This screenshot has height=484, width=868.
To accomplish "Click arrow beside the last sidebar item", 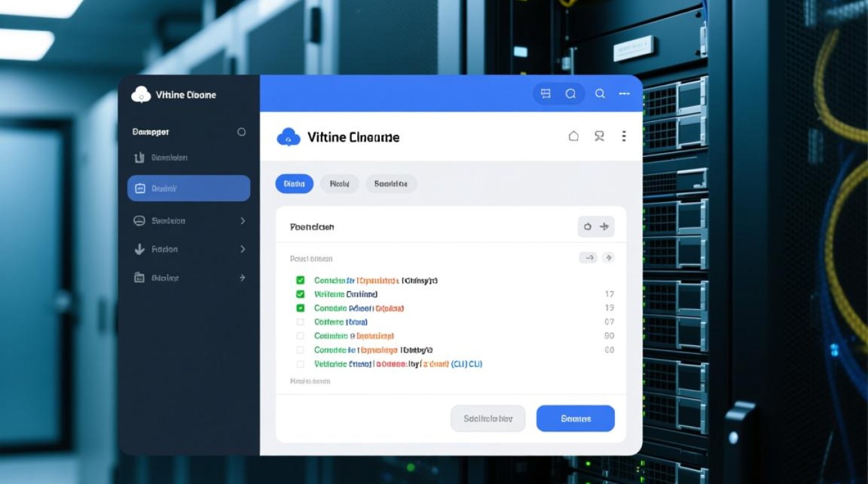I will [x=242, y=277].
